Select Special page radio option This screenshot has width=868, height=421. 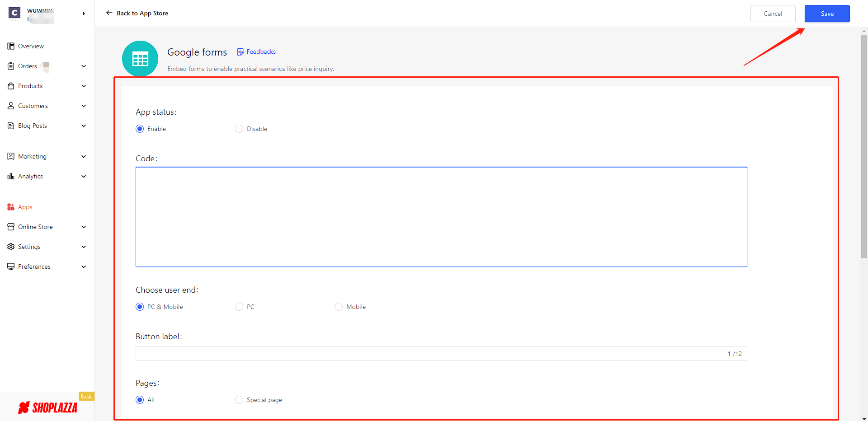(x=239, y=400)
